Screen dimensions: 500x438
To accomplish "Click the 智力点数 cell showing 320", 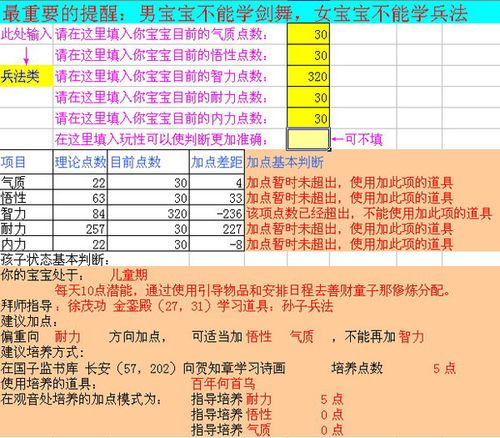I will coord(308,76).
